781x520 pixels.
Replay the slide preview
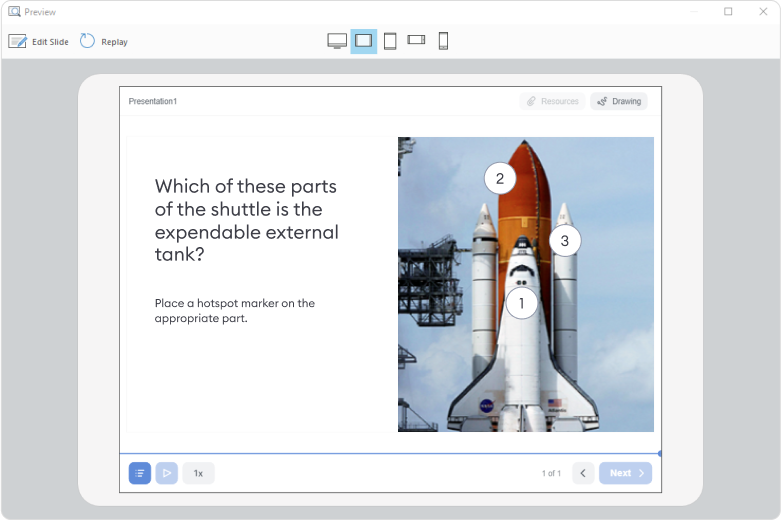pos(103,41)
